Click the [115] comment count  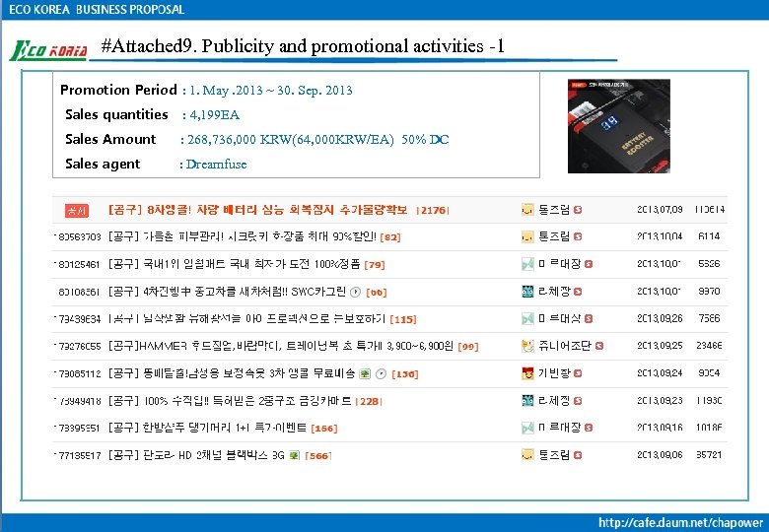(x=403, y=319)
